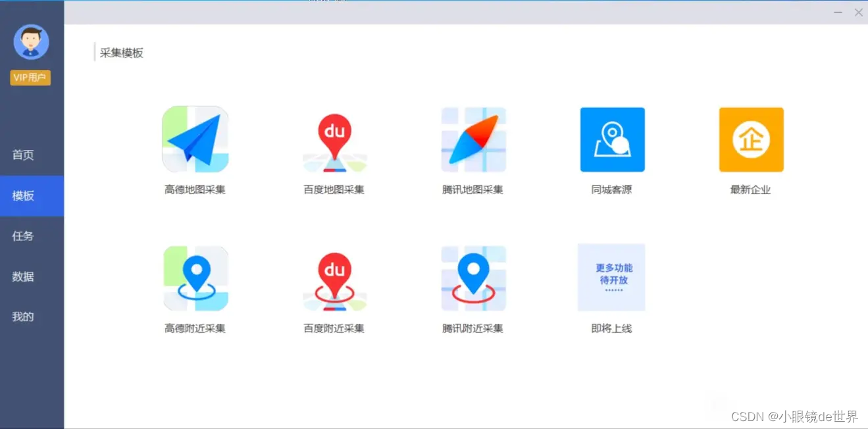Open the 高德地图采集 template icon
Image resolution: width=868 pixels, height=429 pixels.
tap(195, 139)
